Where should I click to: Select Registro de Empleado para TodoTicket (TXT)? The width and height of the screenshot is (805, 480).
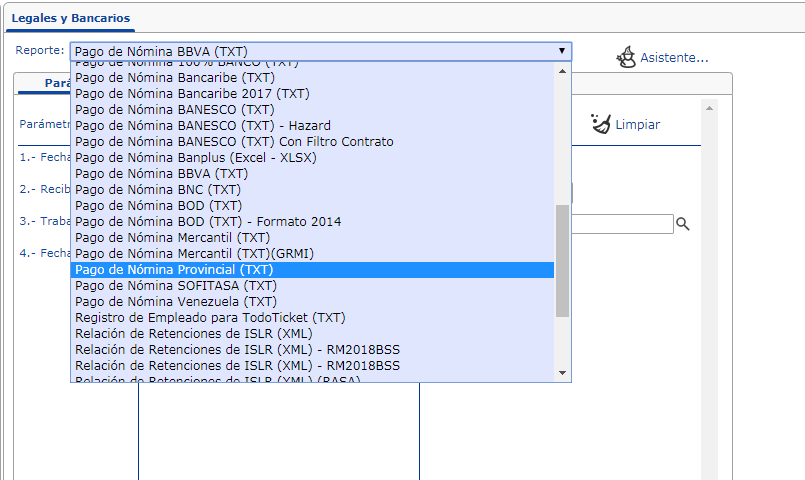312,318
